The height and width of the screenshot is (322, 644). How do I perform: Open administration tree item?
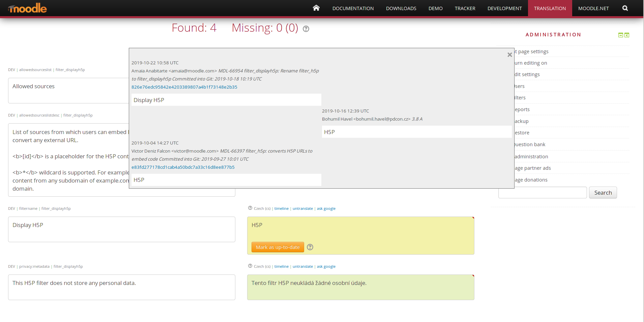click(x=531, y=157)
